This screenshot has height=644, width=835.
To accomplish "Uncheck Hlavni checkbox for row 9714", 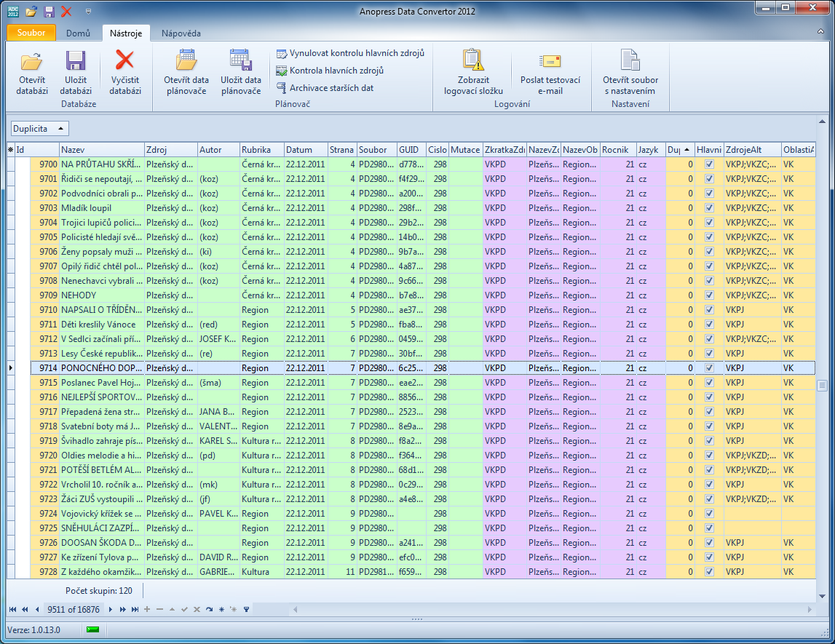I will (x=710, y=368).
